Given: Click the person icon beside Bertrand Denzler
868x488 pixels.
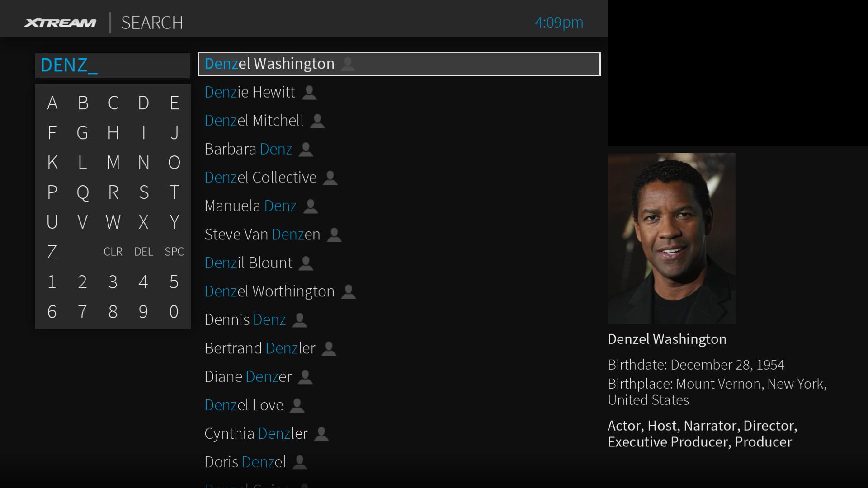Looking at the screenshot, I should (329, 349).
